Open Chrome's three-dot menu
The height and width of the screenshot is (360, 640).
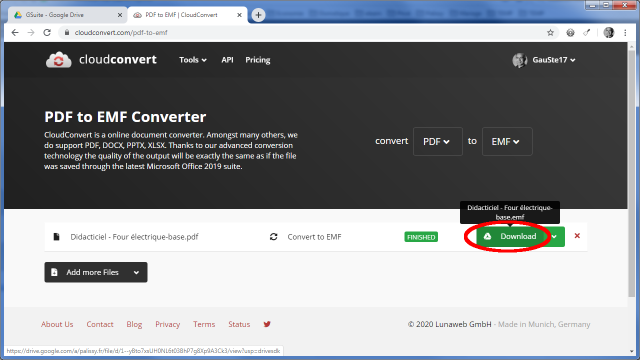tap(625, 33)
